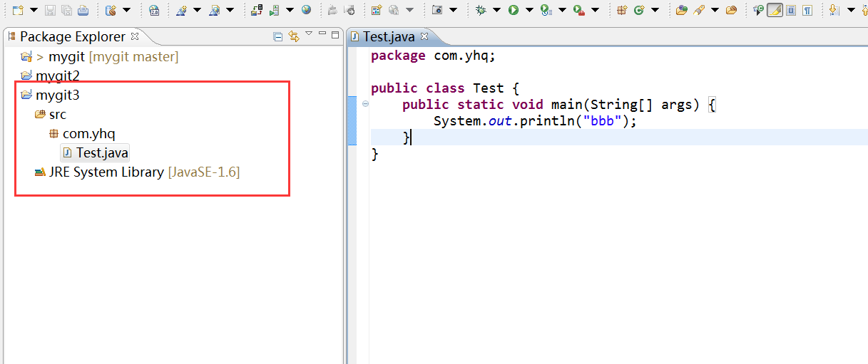Toggle Link with Editor in Package Explorer

(x=294, y=36)
